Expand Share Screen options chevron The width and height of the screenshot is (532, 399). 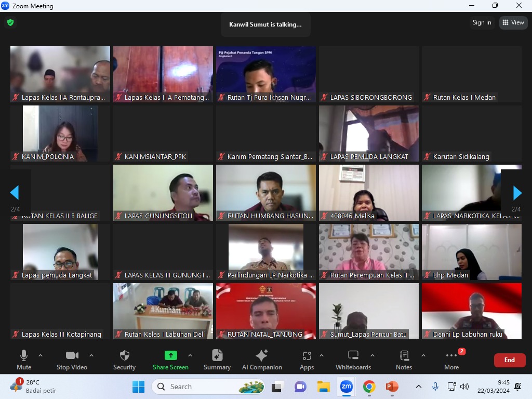point(190,355)
